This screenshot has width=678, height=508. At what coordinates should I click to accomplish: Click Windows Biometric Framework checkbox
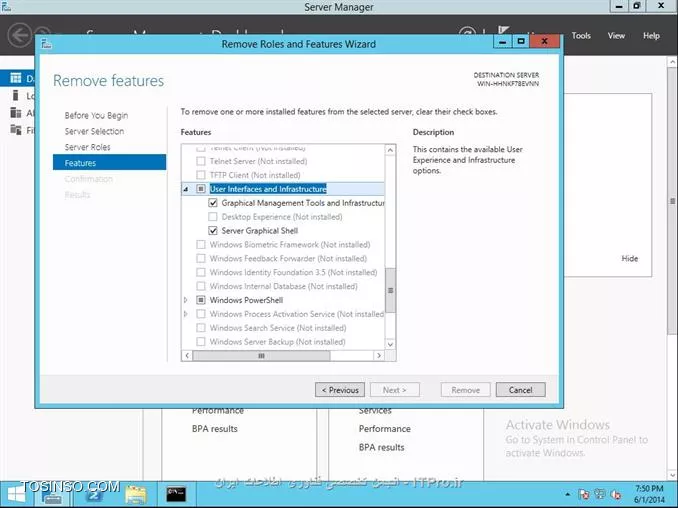[x=201, y=245]
